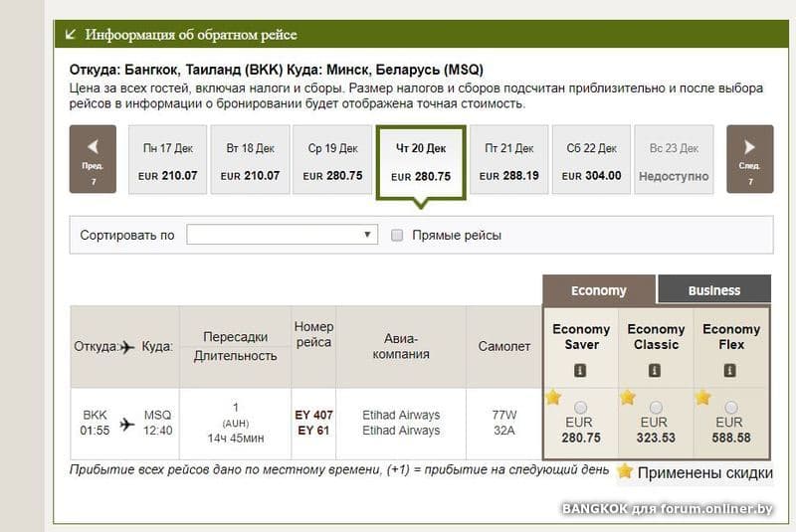
Task: Click the info icon under Economy Saver
Action: pyautogui.click(x=581, y=371)
